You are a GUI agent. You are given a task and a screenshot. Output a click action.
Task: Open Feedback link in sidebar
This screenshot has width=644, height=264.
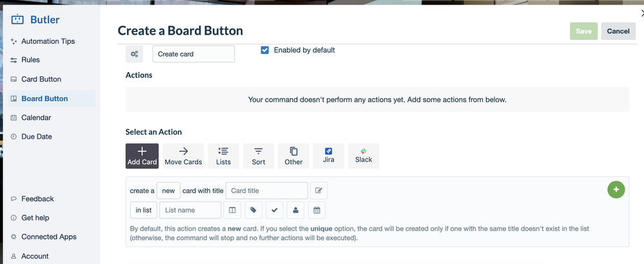click(x=37, y=199)
